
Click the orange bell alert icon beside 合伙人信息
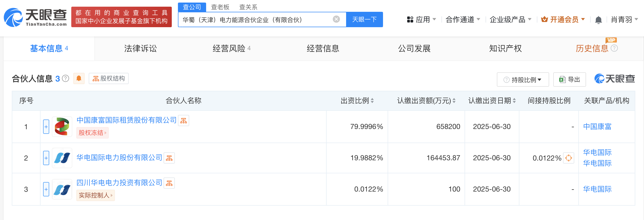[x=79, y=78]
